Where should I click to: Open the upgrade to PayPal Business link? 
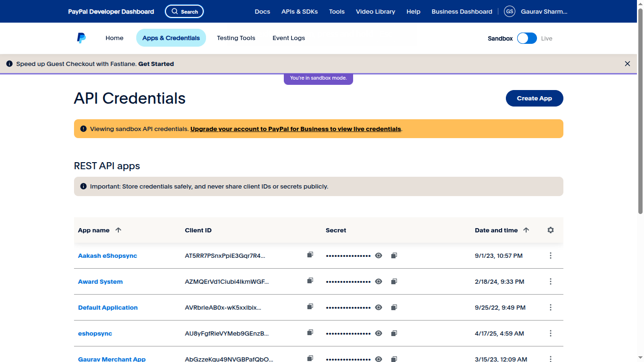click(x=295, y=129)
